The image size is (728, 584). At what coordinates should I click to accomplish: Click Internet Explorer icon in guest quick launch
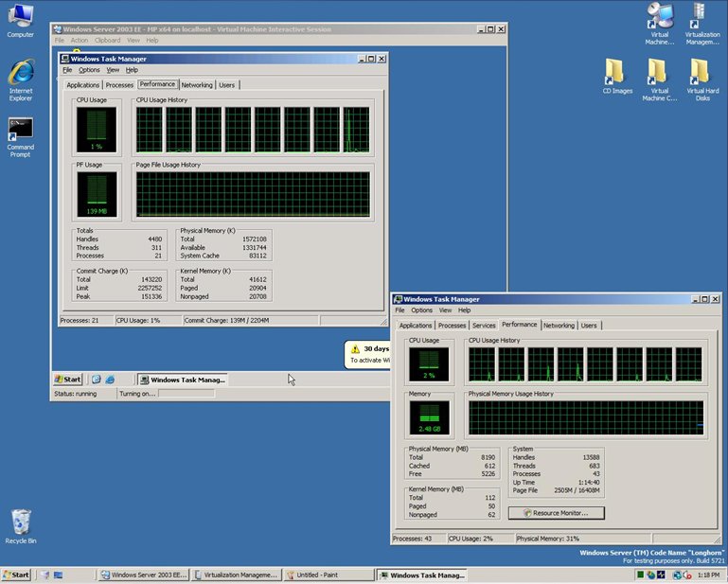[x=110, y=380]
